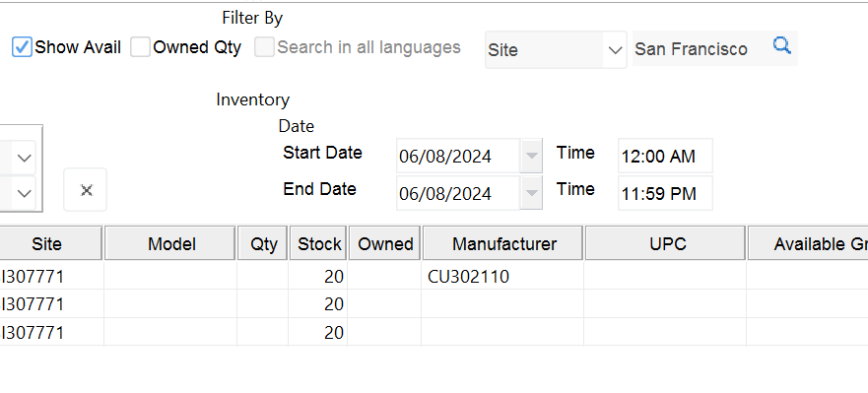Enable the Owned Qty checkbox
The image size is (868, 393).
pos(140,47)
